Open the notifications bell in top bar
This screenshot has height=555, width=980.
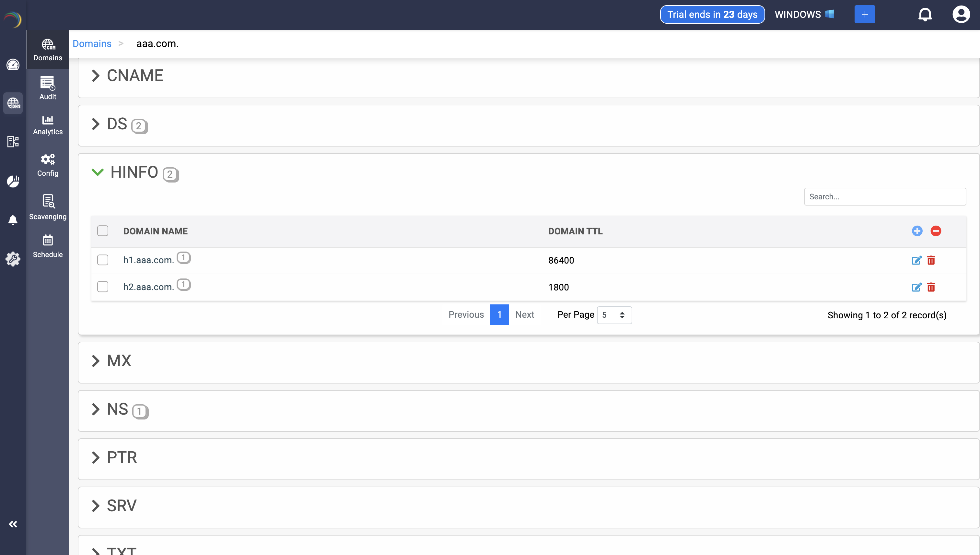pyautogui.click(x=925, y=15)
